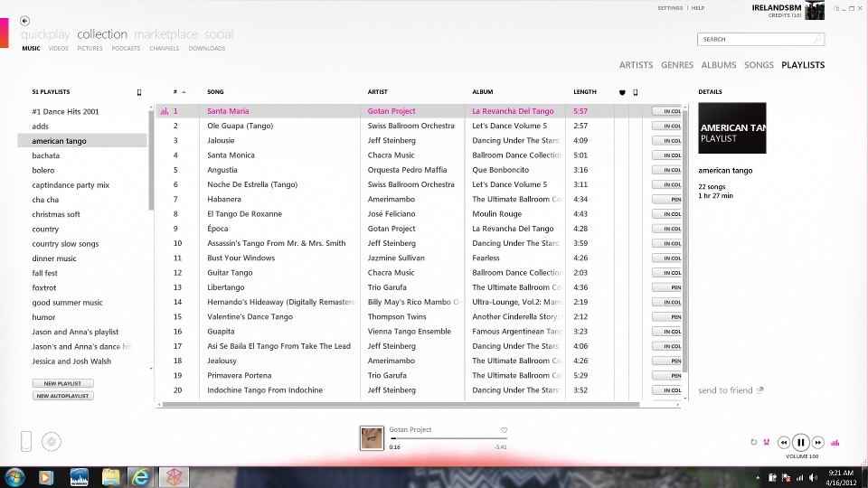Screen dimensions: 868x488
Task: Open the PODCASTS section
Action: click(126, 49)
